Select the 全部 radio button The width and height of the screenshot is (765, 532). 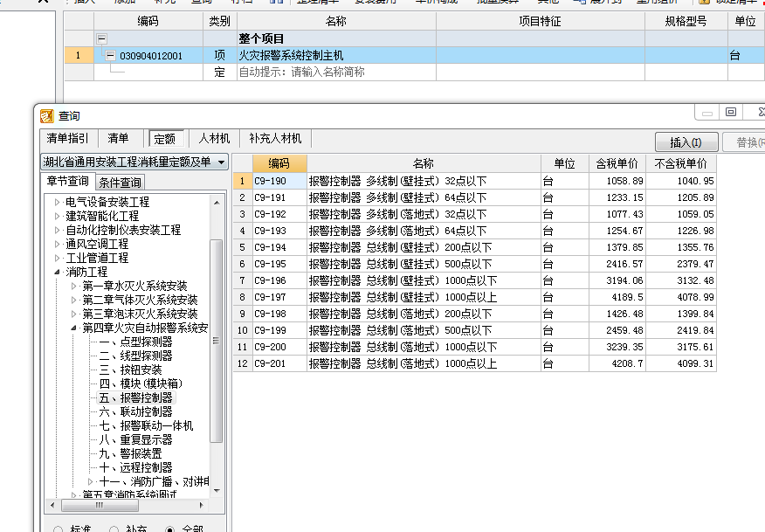[x=169, y=529]
